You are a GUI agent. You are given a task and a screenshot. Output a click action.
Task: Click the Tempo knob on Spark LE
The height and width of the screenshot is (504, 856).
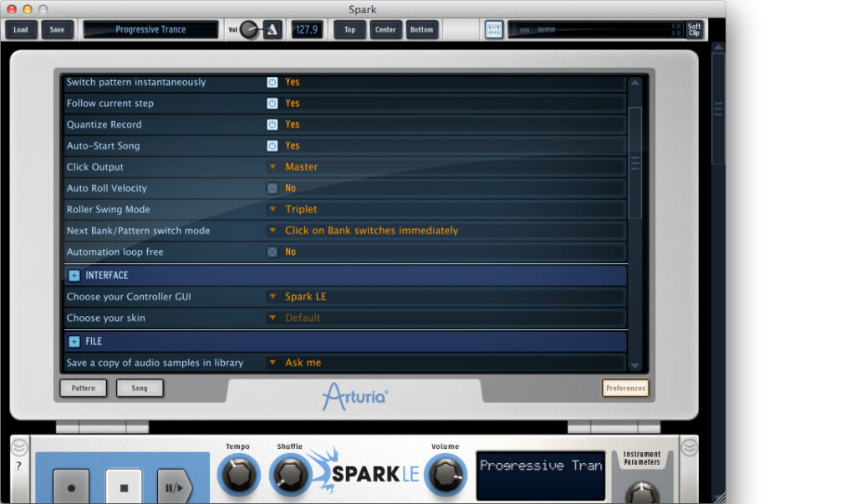[238, 474]
